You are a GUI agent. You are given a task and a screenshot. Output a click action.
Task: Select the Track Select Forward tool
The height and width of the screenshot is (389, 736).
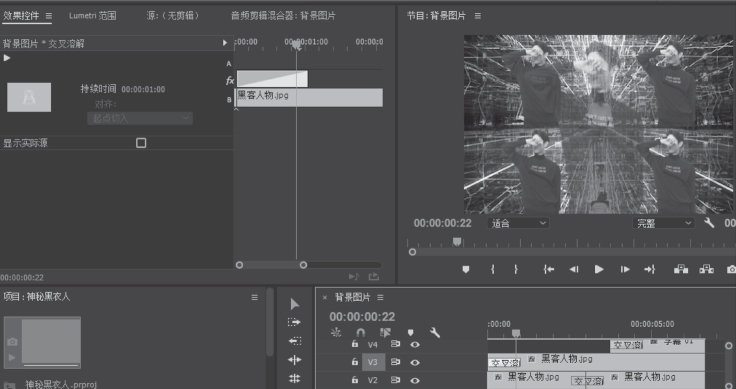click(294, 322)
